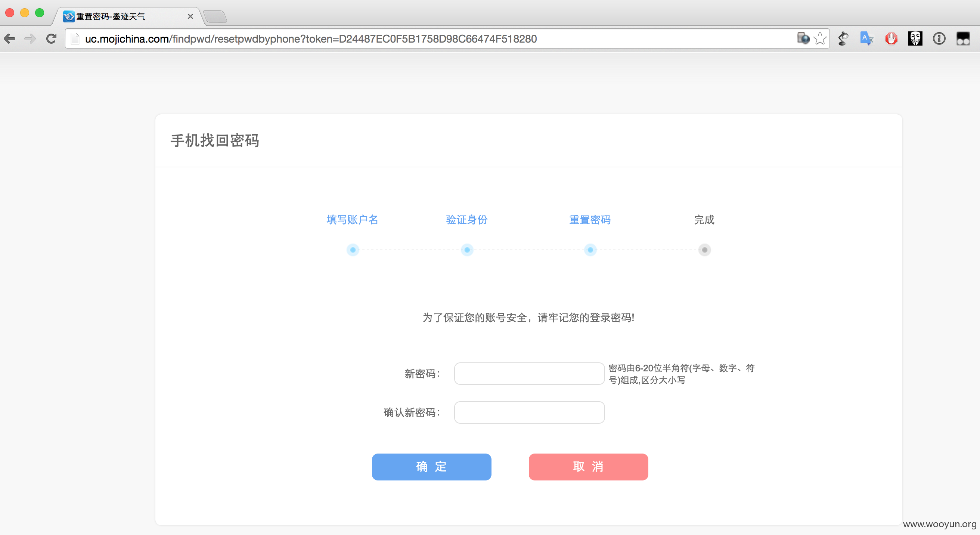980x535 pixels.
Task: Click the 验证身份 step label
Action: click(467, 220)
